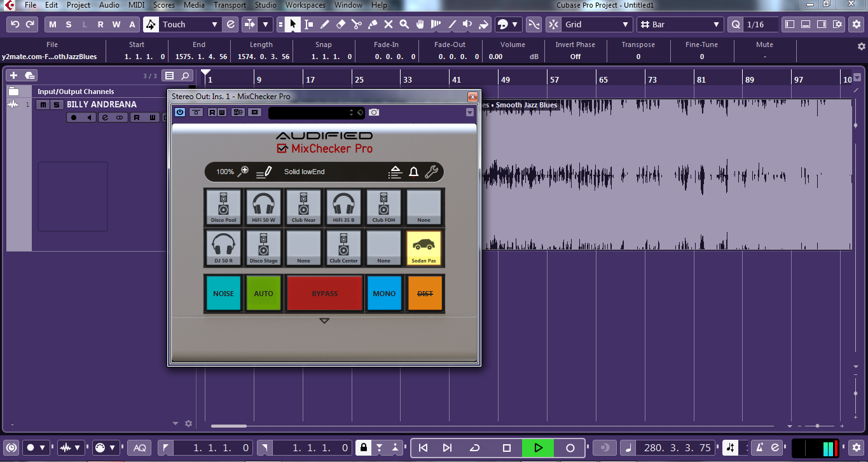Screen dimensions: 868x462
Task: Click the ruler at bar 49
Action: tap(505, 80)
